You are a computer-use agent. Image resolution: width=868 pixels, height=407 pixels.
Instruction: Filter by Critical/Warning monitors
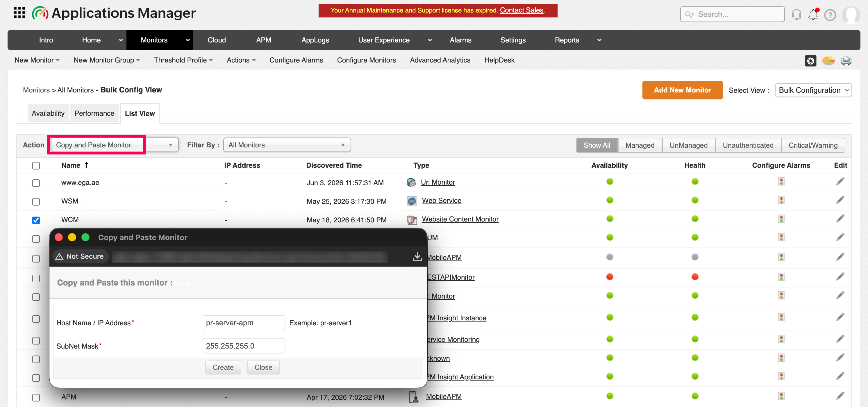pyautogui.click(x=813, y=145)
